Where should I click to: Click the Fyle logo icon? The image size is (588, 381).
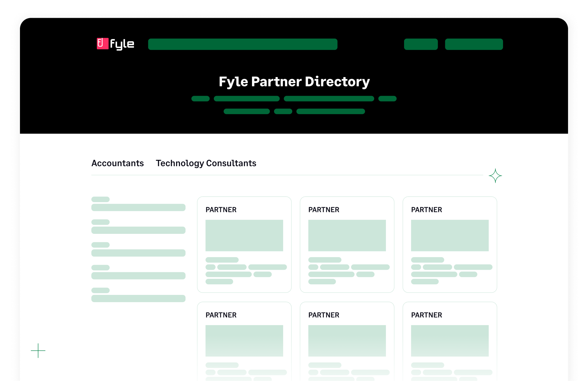click(x=102, y=44)
